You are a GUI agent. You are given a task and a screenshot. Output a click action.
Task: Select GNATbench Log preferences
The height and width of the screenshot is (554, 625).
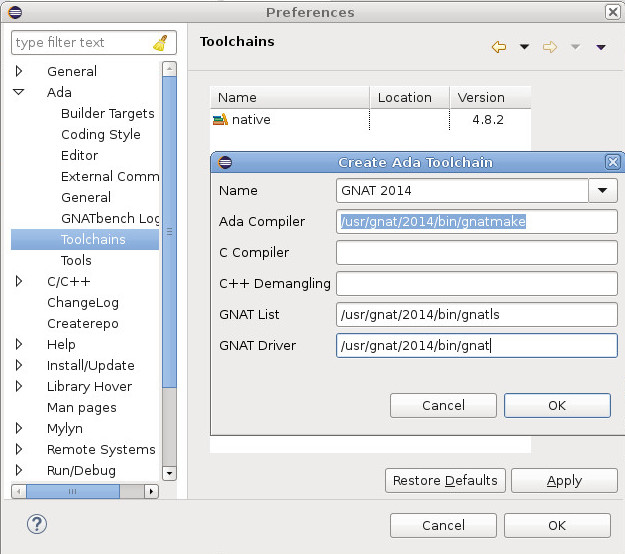(x=110, y=218)
